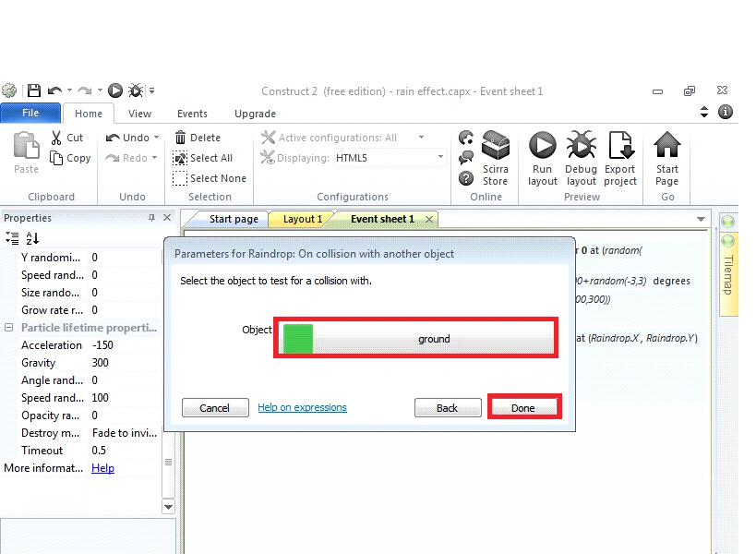This screenshot has width=756, height=554.
Task: Close the Event sheet 1 tab
Action: click(x=428, y=220)
